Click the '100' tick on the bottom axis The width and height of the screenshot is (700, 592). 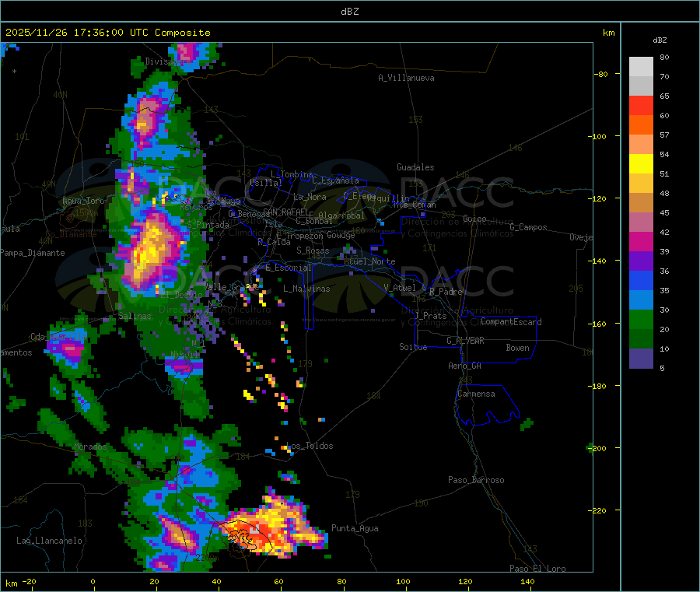click(x=403, y=582)
